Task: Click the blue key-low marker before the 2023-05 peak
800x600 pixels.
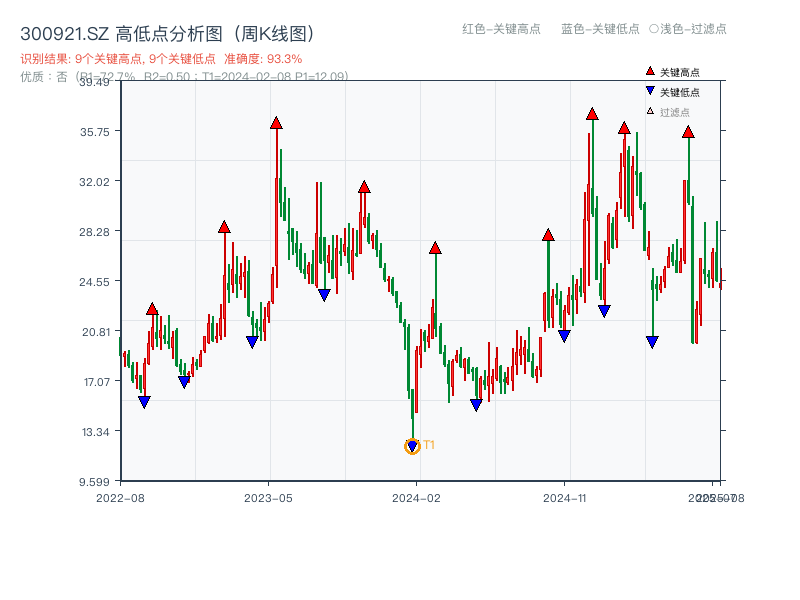Action: [252, 340]
